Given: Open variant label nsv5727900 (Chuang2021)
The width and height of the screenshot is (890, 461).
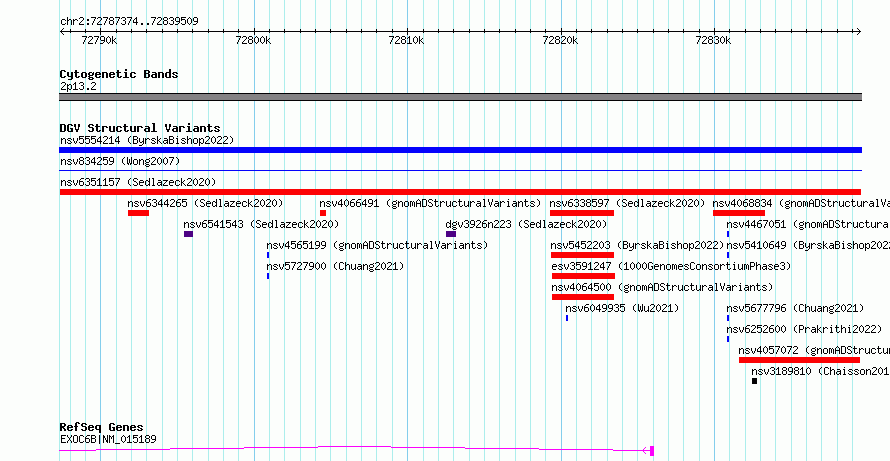Looking at the screenshot, I should click(335, 266).
